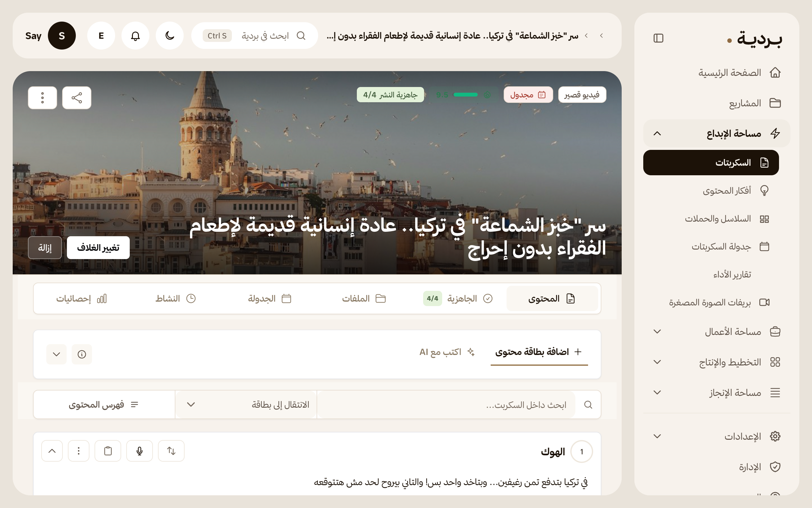Collapse the sidebar panel icon

[658, 38]
